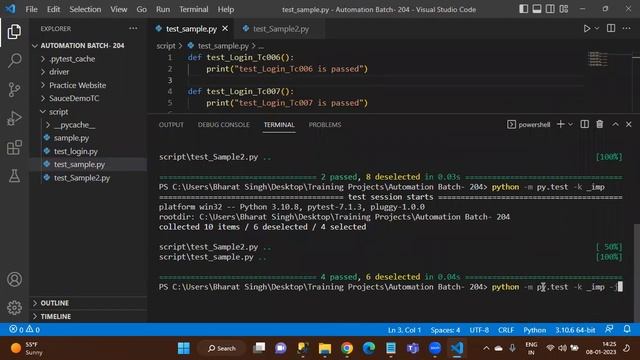Open test_login.py in the explorer
This screenshot has height=360, width=640.
(x=76, y=151)
